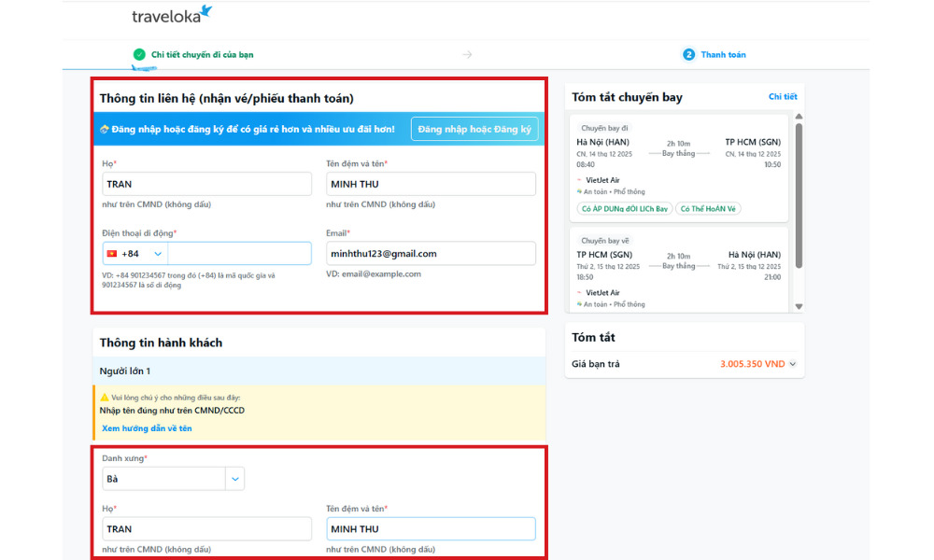Image resolution: width=934 pixels, height=560 pixels.
Task: Click the green checkmark step icon
Action: (x=139, y=54)
